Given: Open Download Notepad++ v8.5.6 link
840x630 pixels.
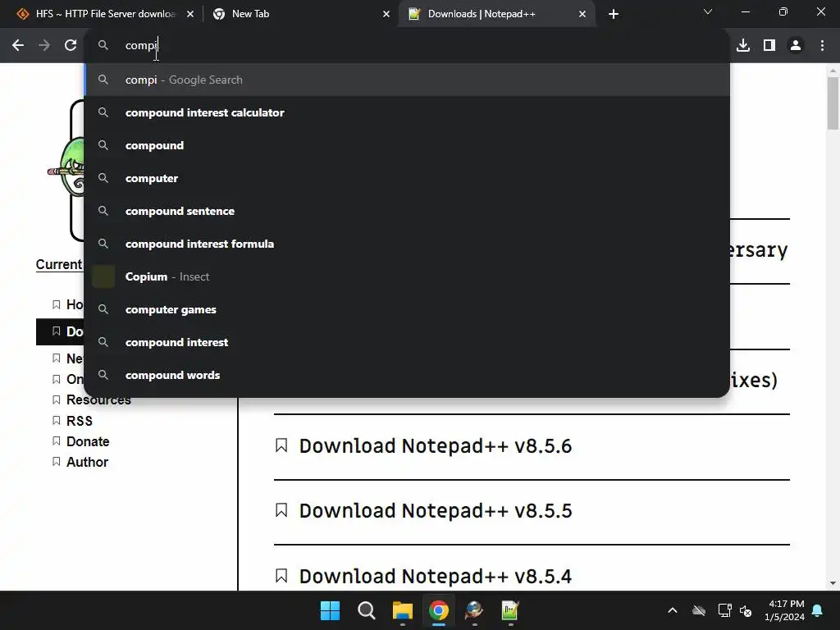Looking at the screenshot, I should [x=436, y=446].
